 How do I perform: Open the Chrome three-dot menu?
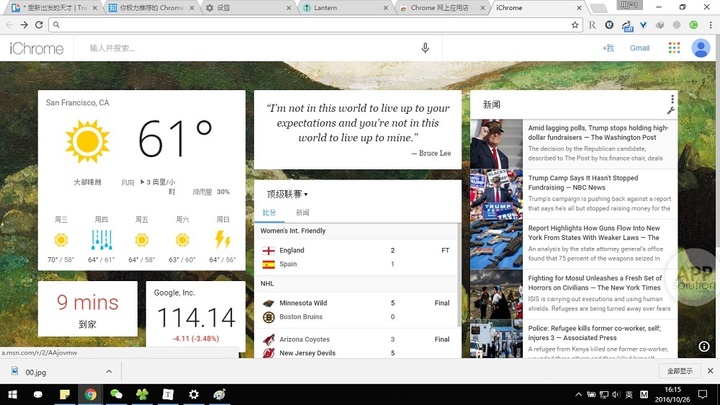click(710, 25)
